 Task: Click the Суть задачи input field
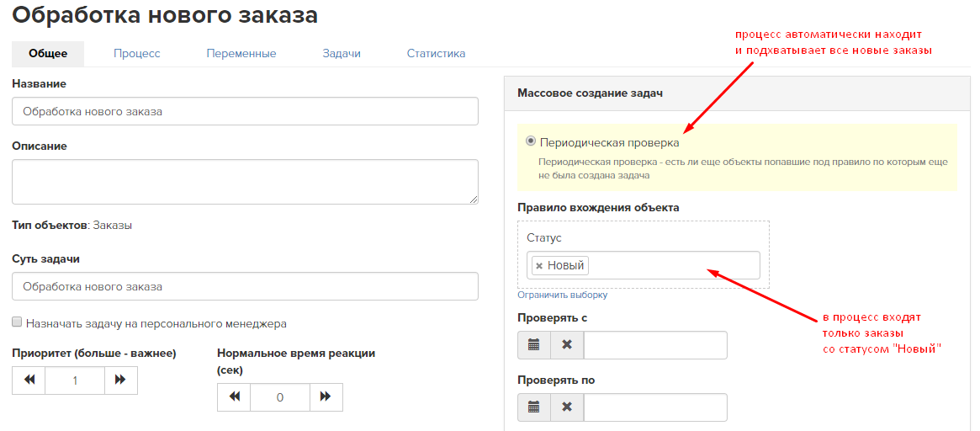point(245,286)
